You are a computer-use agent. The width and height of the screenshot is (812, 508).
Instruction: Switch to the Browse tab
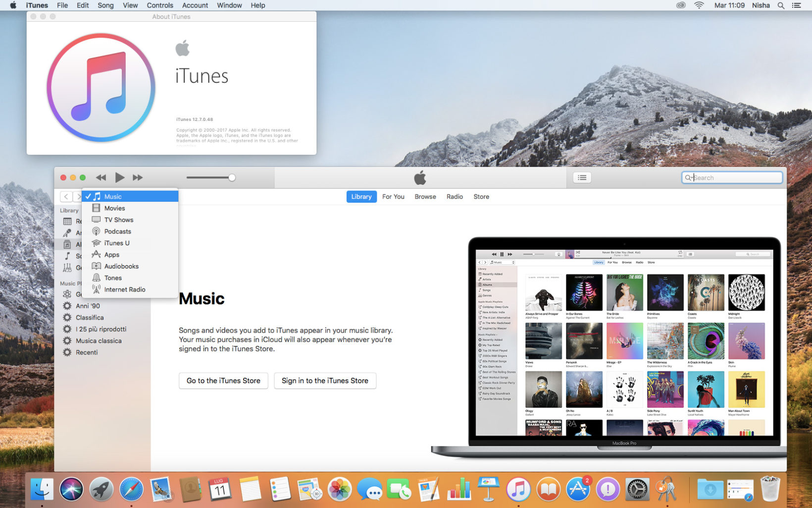[425, 197]
